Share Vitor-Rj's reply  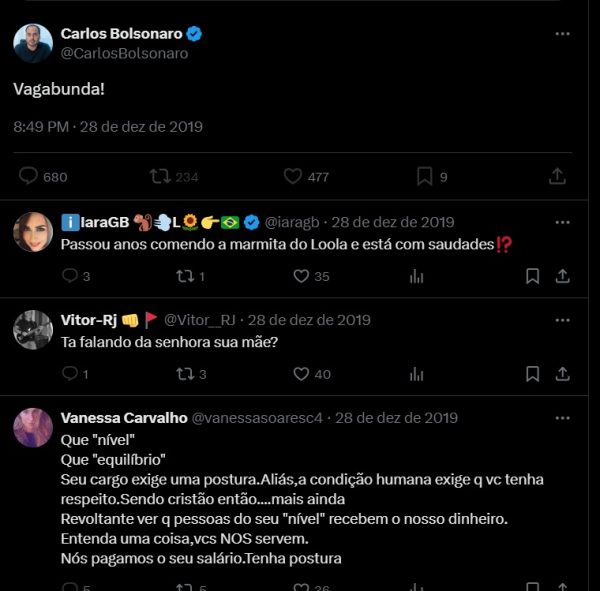tap(562, 374)
